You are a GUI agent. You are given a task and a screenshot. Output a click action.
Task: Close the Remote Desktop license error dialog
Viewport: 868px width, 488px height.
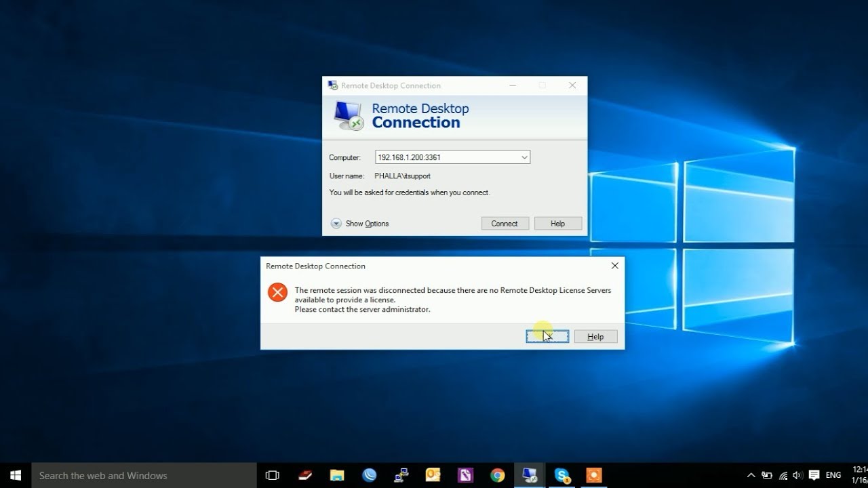[x=615, y=266]
